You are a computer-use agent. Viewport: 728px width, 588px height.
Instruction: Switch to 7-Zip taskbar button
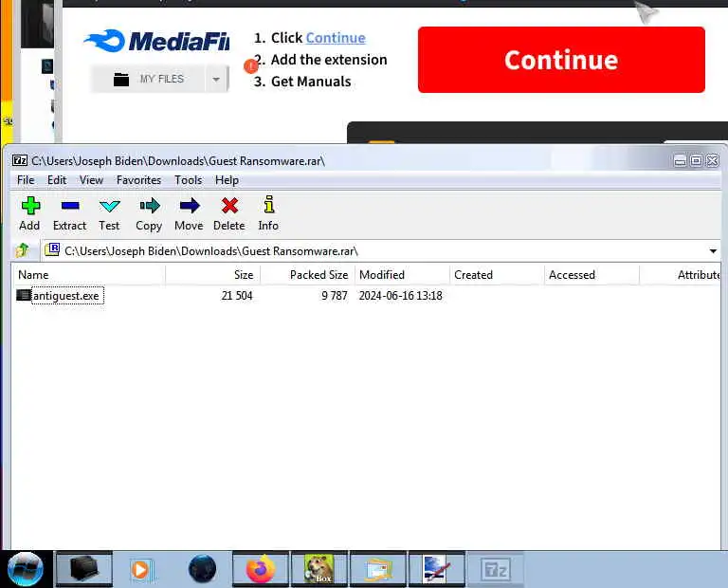point(496,569)
